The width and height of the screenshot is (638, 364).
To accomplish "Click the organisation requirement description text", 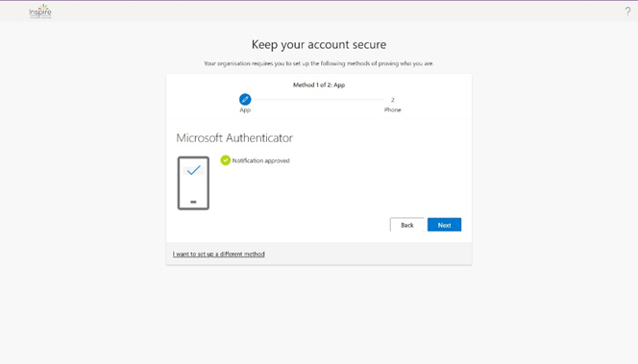I will (x=319, y=63).
